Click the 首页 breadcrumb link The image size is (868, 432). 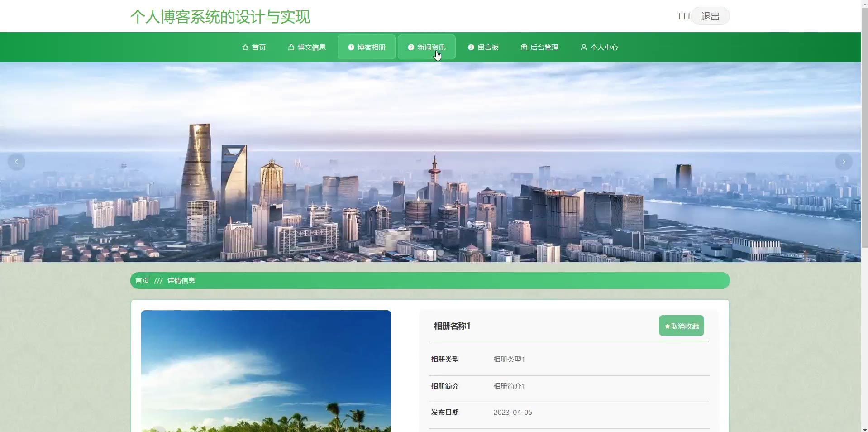(x=142, y=281)
